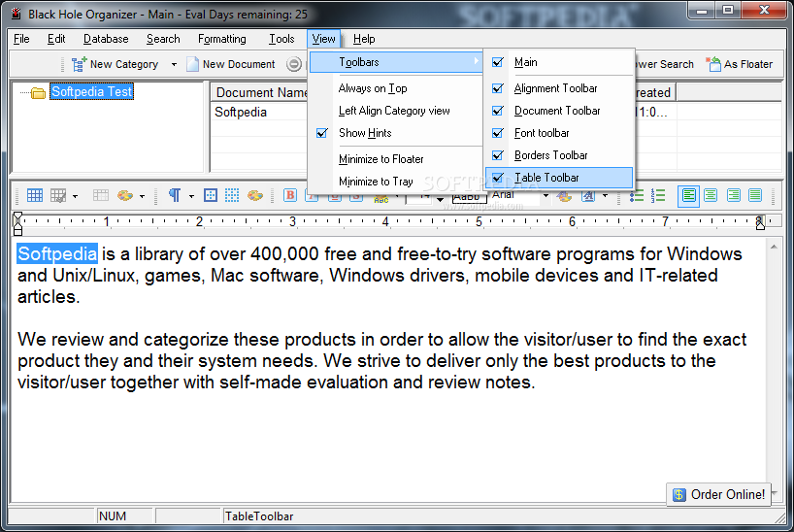Click the New Category button
This screenshot has height=532, width=794.
[115, 64]
